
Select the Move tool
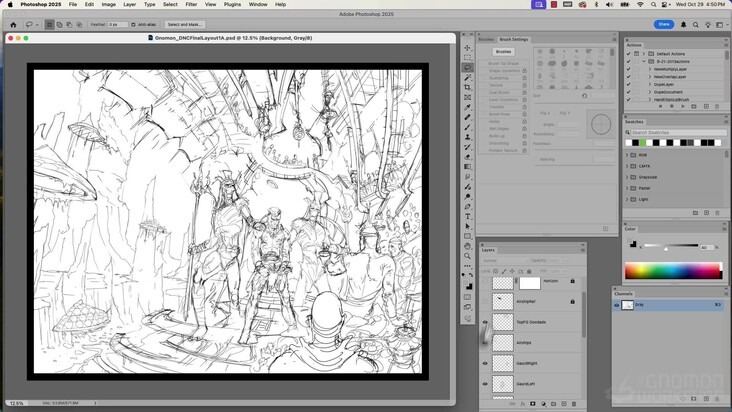(467, 48)
